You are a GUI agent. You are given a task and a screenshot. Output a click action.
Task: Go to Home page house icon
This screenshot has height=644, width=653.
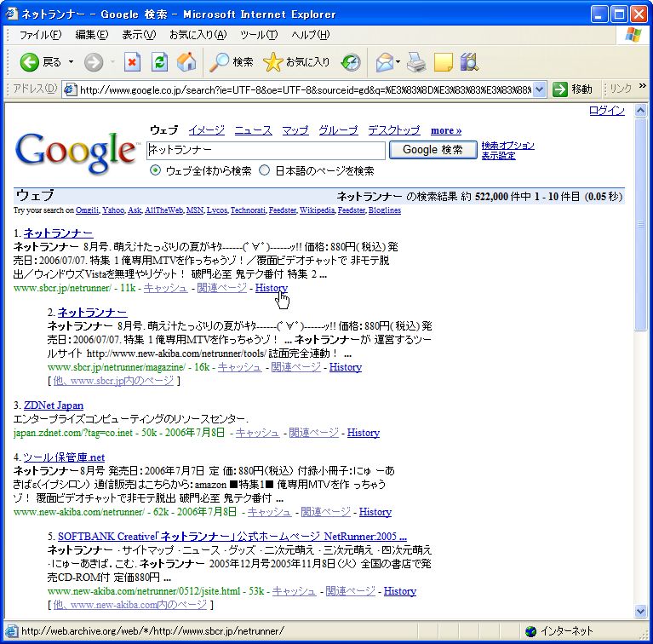click(186, 62)
